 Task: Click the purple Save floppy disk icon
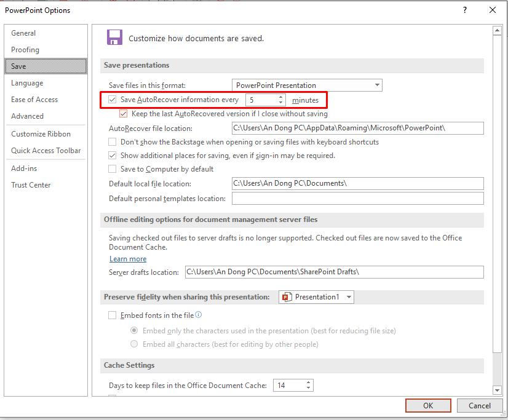(x=114, y=38)
